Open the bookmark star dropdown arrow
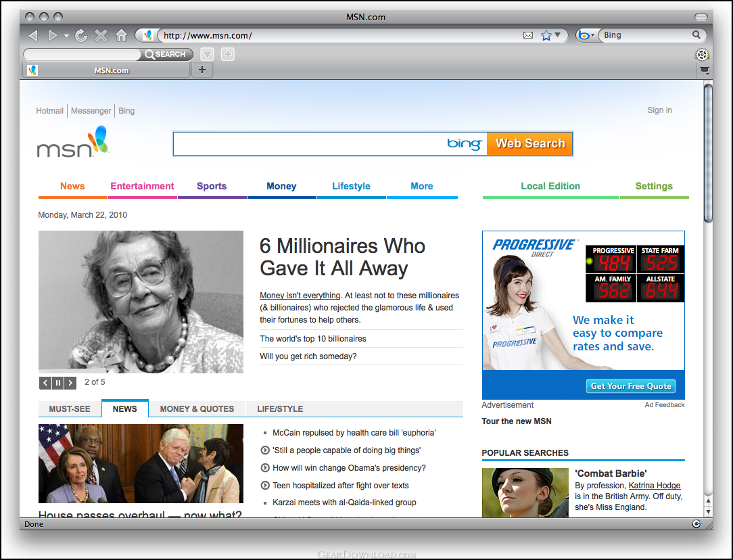 [x=557, y=35]
